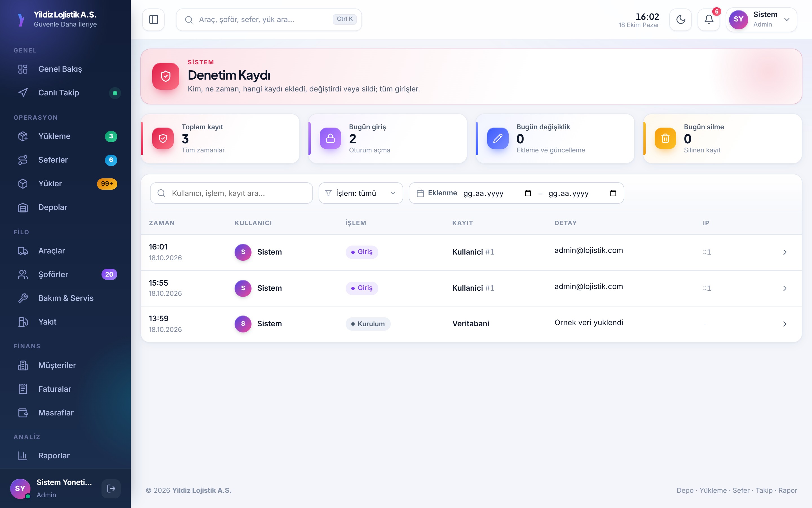Click the Kullanıcı, işlem, kayıt search field
Viewport: 812px width, 508px height.
click(x=231, y=193)
